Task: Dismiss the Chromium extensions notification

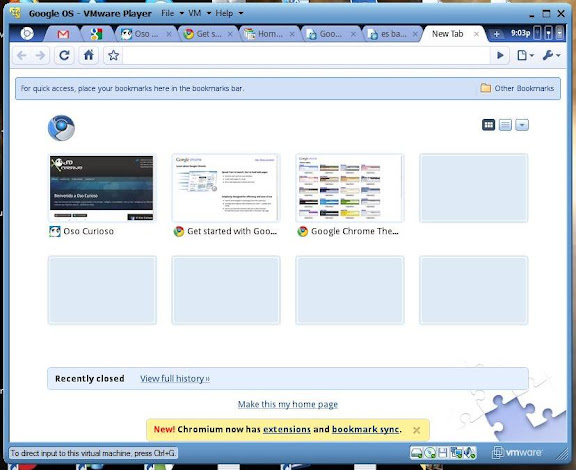Action: pos(416,430)
